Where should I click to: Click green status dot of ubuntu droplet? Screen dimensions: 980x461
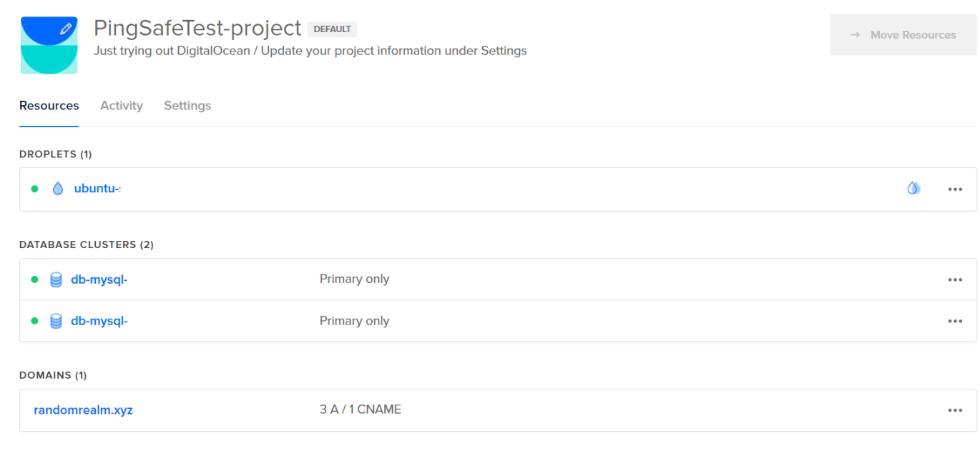[34, 189]
